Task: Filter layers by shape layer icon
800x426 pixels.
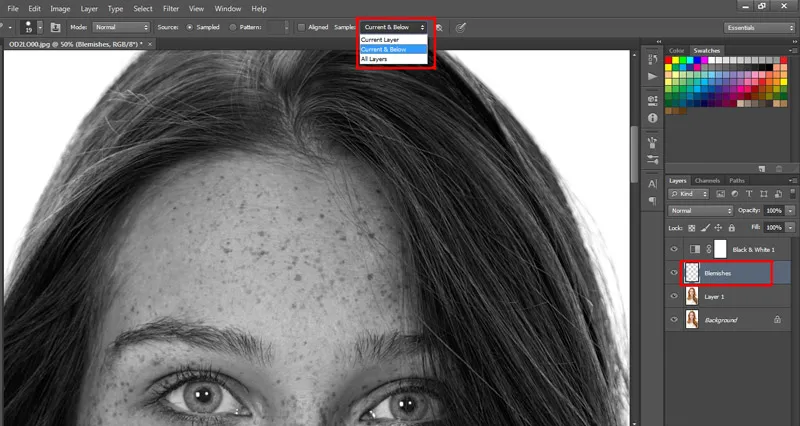Action: [x=763, y=194]
